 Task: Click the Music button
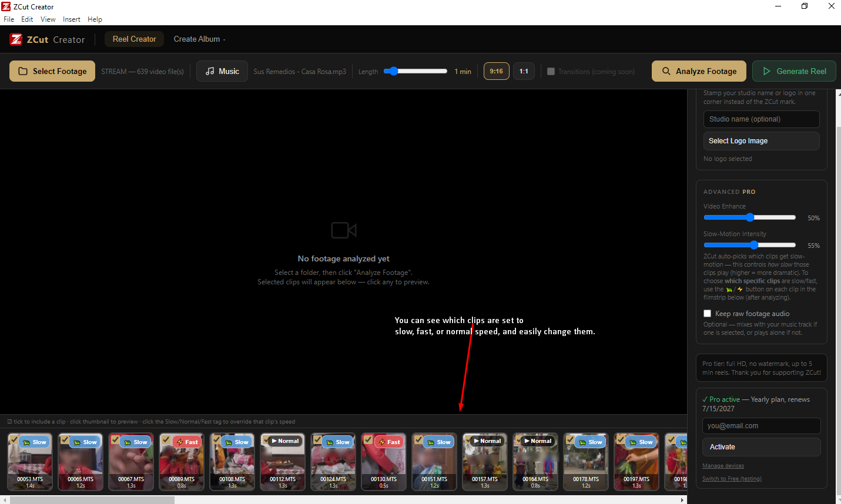click(x=222, y=71)
